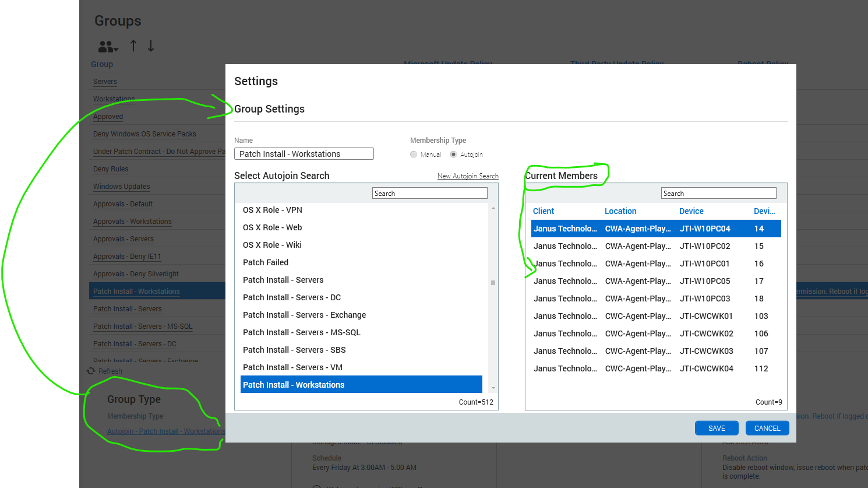This screenshot has width=868, height=488.
Task: Click the Current Members search field
Action: click(x=718, y=194)
